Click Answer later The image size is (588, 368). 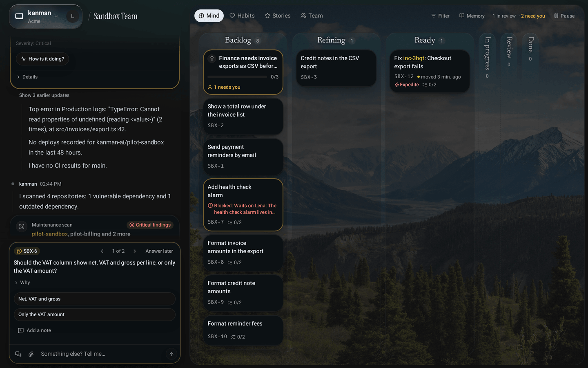(x=159, y=251)
